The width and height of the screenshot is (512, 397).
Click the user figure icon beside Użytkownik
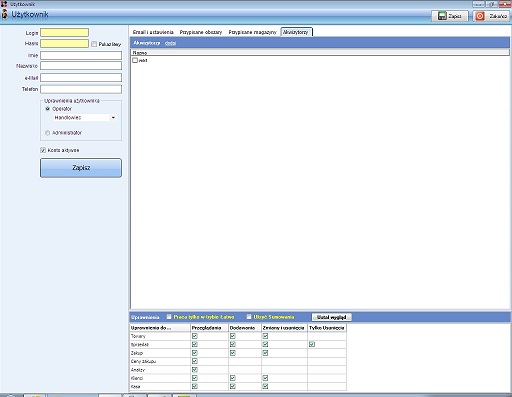point(5,15)
